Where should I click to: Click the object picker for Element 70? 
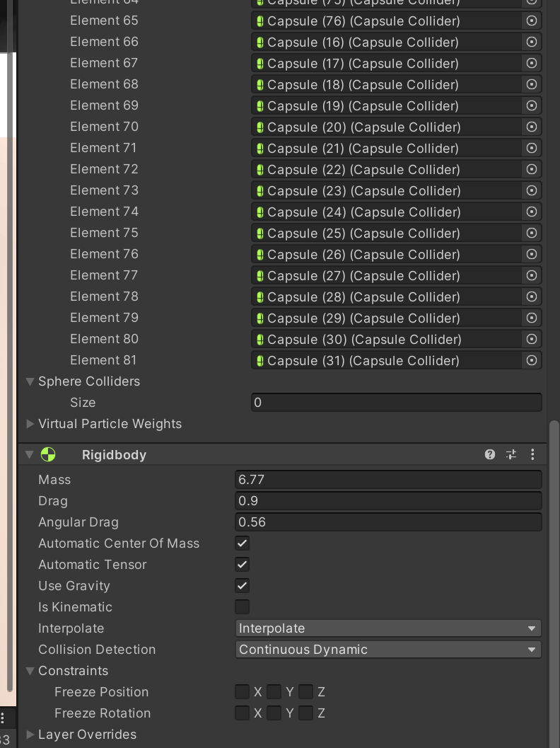(x=532, y=127)
